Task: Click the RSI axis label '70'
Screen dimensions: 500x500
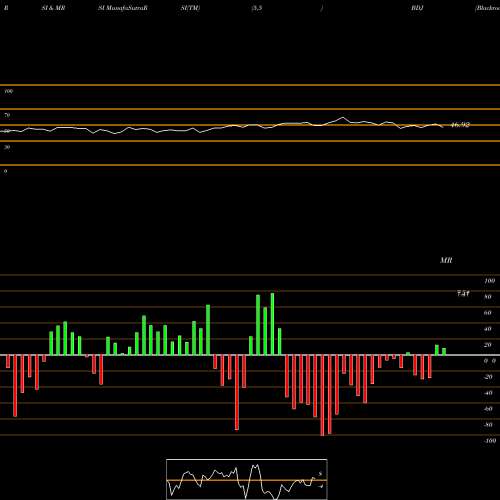Action: coord(7,115)
